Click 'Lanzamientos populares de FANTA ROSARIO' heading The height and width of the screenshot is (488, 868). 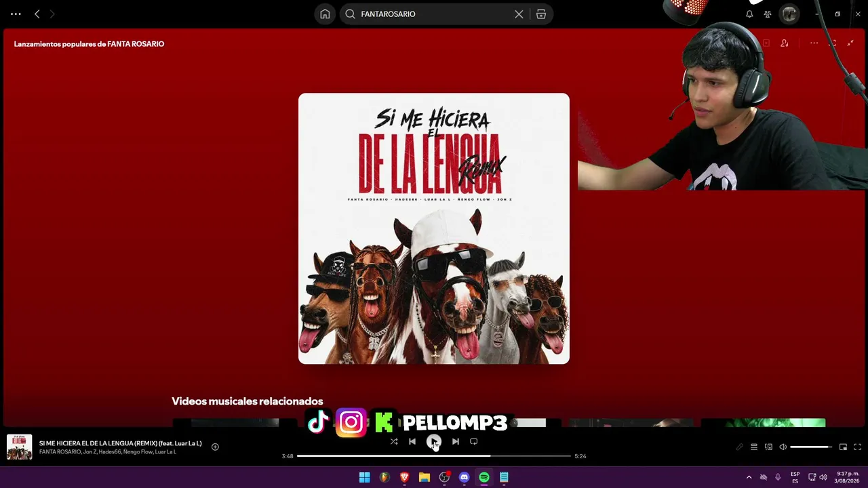pos(89,44)
